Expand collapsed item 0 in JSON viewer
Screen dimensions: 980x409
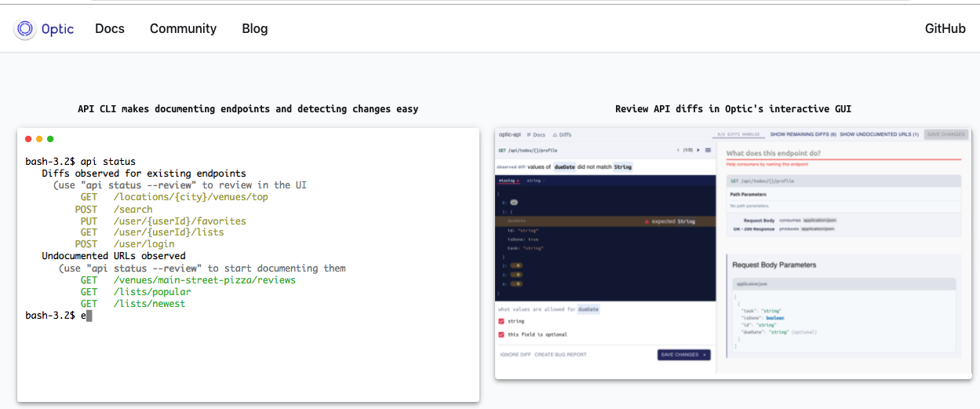click(513, 203)
